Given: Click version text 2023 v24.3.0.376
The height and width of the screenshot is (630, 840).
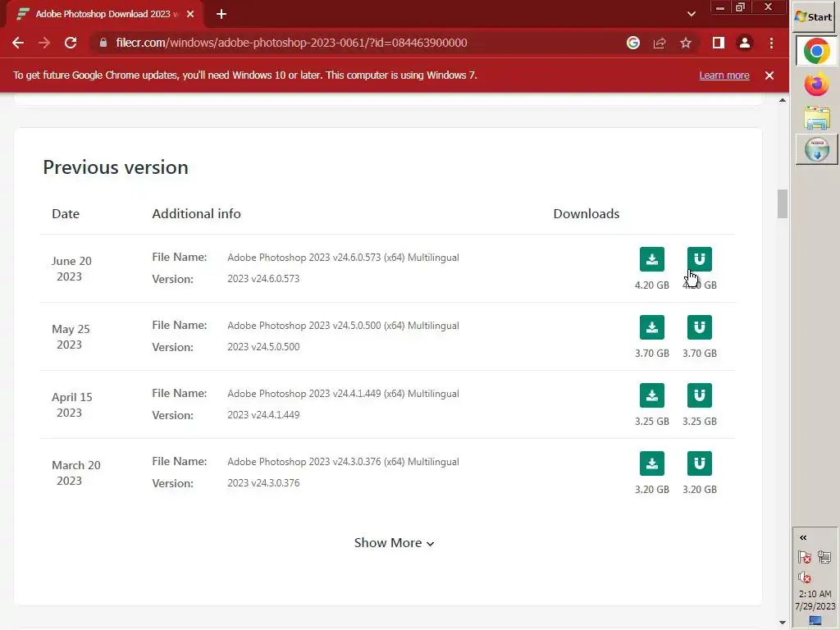Looking at the screenshot, I should (263, 482).
